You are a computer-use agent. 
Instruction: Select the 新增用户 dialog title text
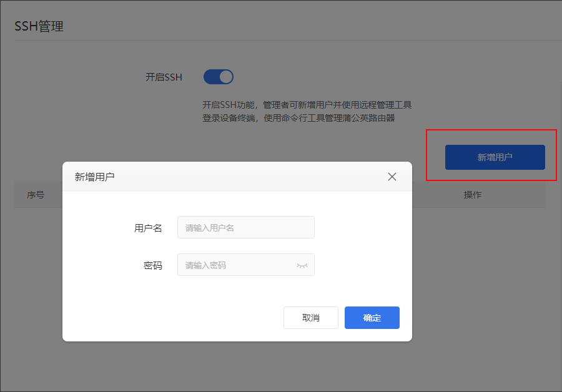(95, 177)
